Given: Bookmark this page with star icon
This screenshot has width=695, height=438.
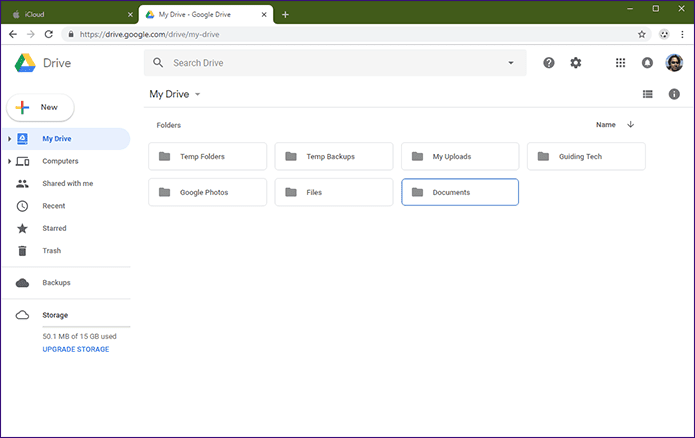Looking at the screenshot, I should 641,34.
